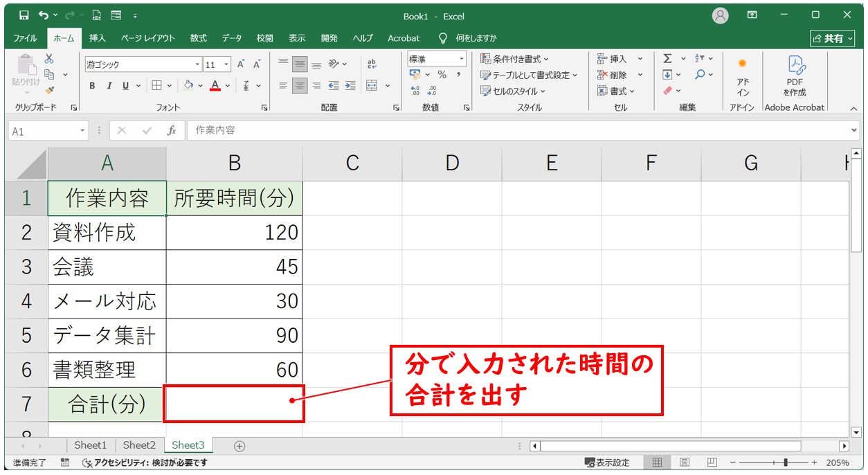The image size is (868, 475).
Task: Click the AutoSum sigma icon
Action: coord(667,59)
